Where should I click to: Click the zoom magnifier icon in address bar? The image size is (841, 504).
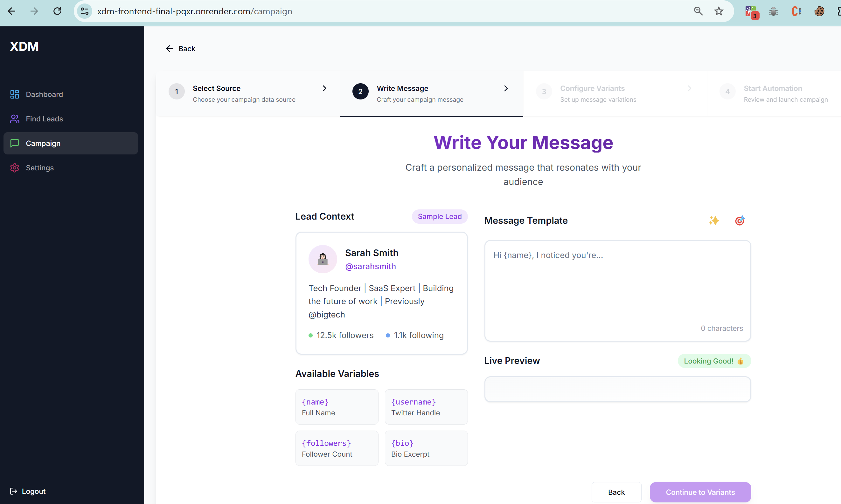pyautogui.click(x=698, y=11)
